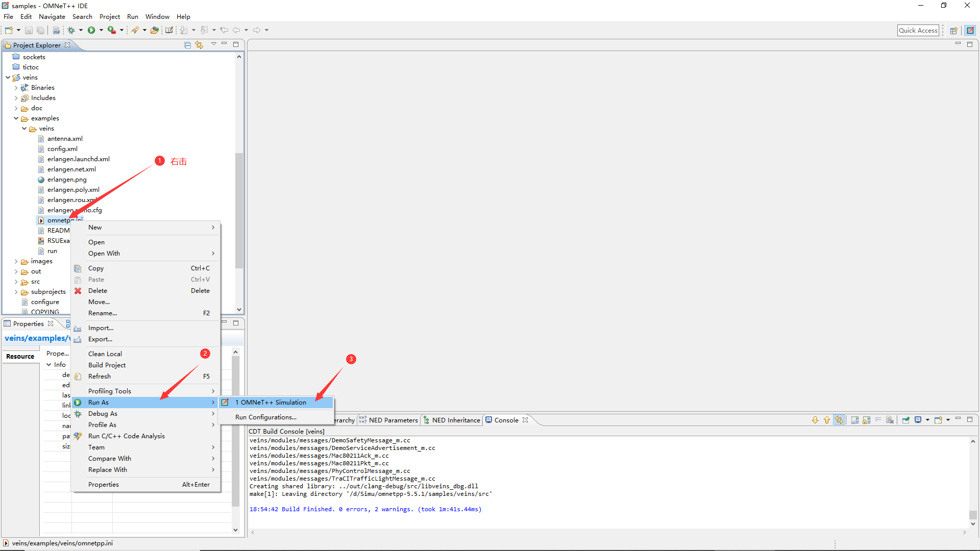980x551 pixels.
Task: Click the green Run toolbar button
Action: pyautogui.click(x=91, y=30)
